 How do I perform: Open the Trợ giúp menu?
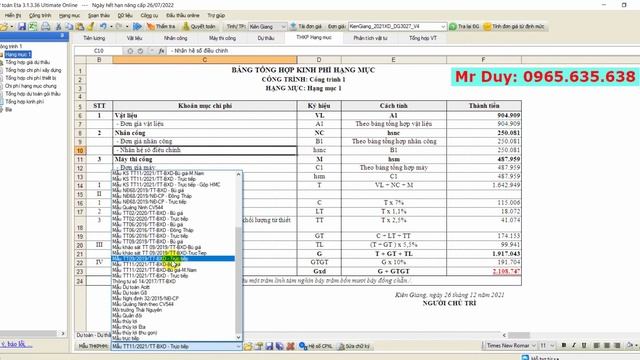(216, 16)
